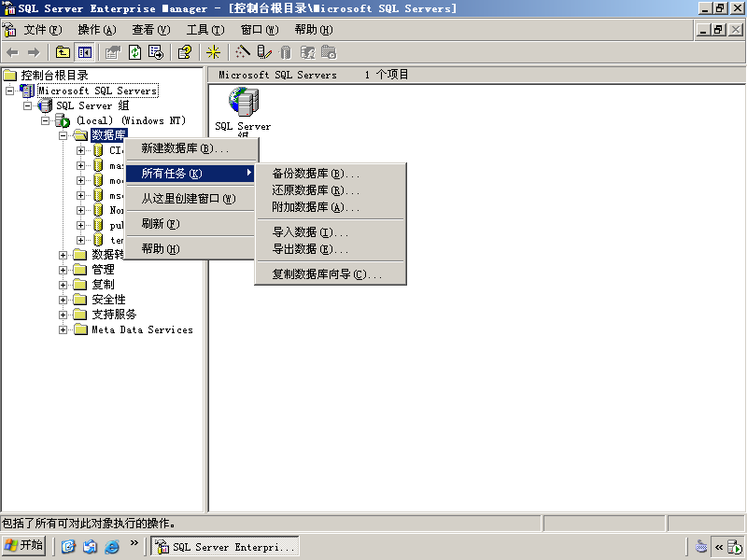Select the 管理 tree item label
Viewport: 747px width, 560px height.
coord(104,270)
